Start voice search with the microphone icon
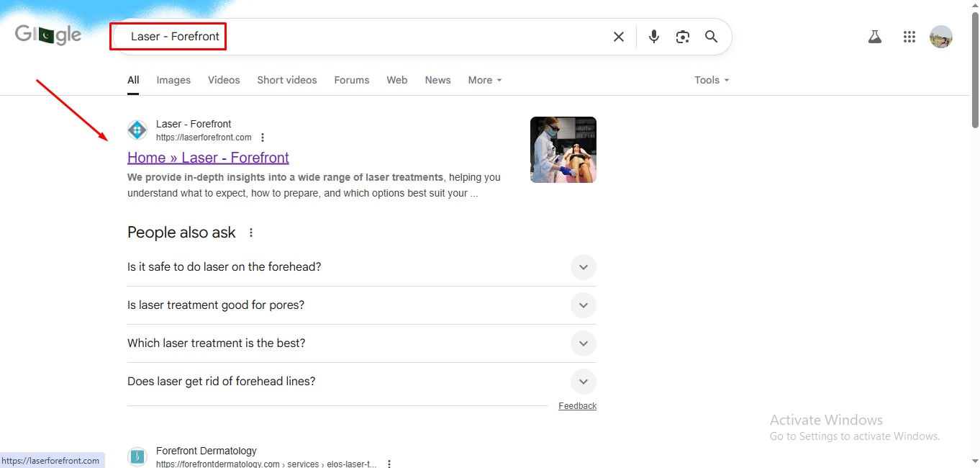Screen dimensions: 980x468 click(653, 37)
